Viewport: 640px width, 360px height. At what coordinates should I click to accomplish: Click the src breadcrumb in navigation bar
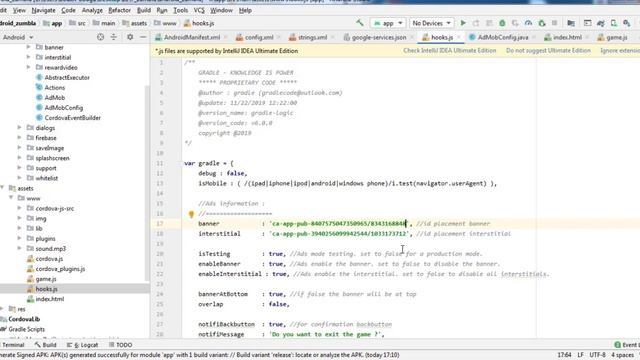[x=78, y=23]
